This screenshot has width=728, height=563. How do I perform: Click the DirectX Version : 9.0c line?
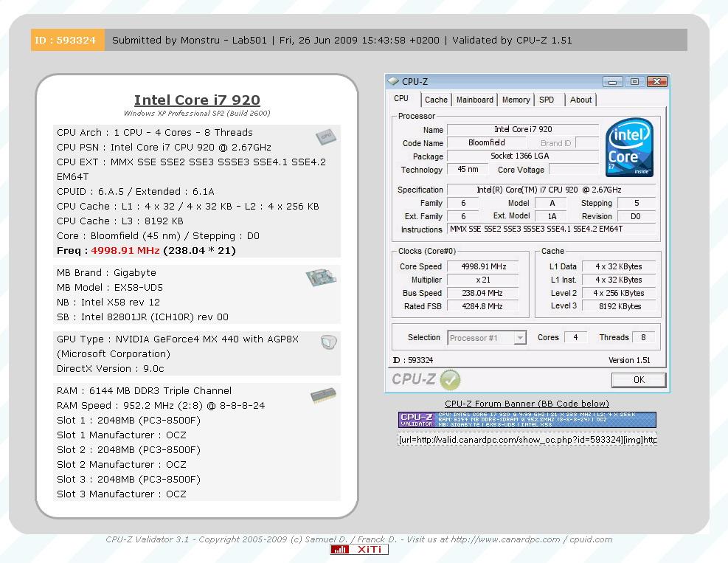click(111, 369)
